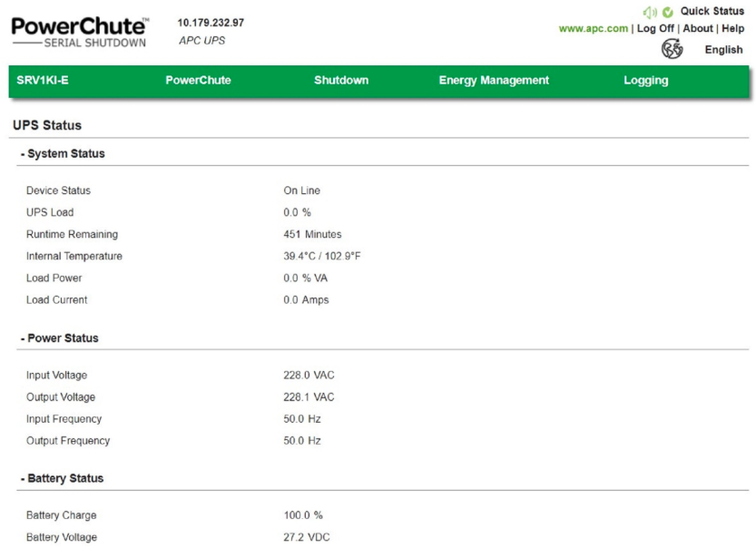
Task: Click the Input Frequency label
Action: pos(64,419)
